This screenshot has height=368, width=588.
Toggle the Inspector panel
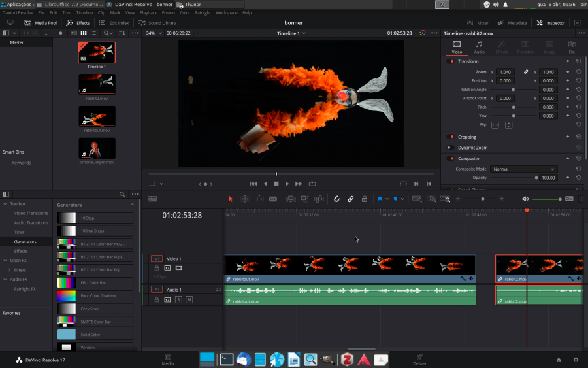coord(551,23)
